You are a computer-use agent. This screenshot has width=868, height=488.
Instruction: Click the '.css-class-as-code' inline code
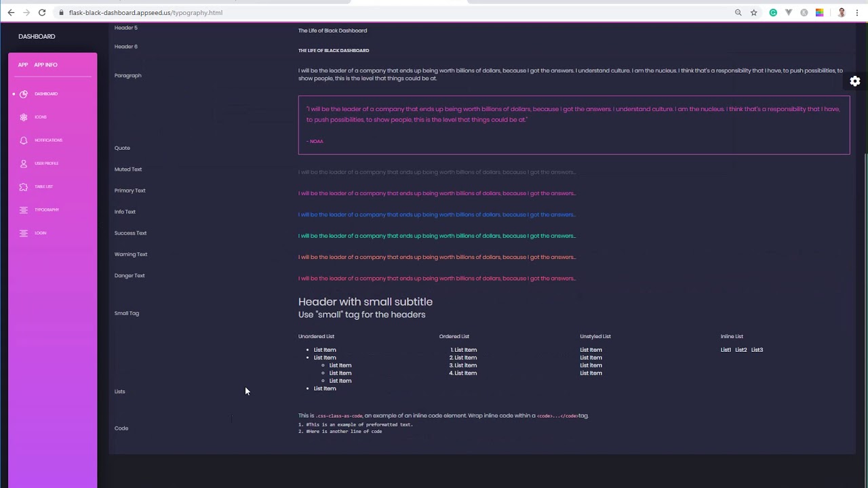339,416
